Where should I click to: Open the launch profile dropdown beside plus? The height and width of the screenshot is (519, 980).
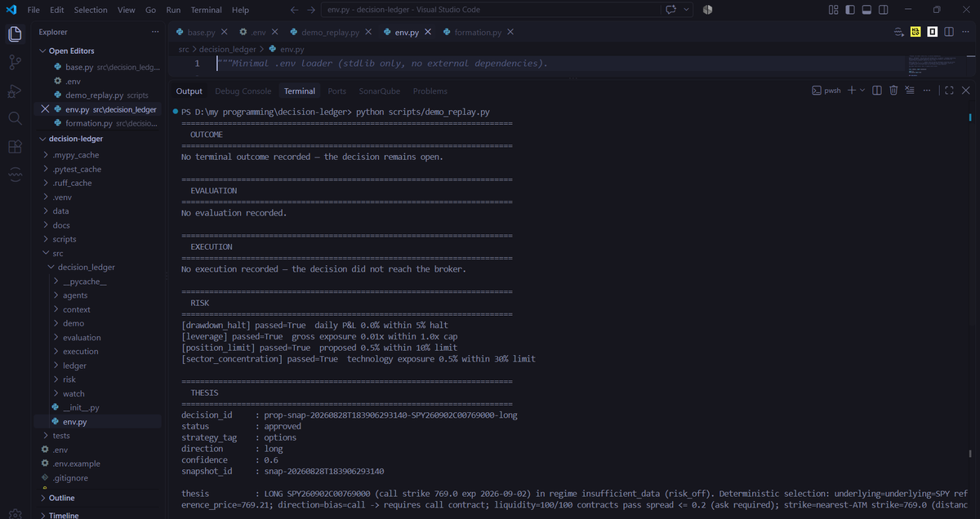tap(862, 91)
